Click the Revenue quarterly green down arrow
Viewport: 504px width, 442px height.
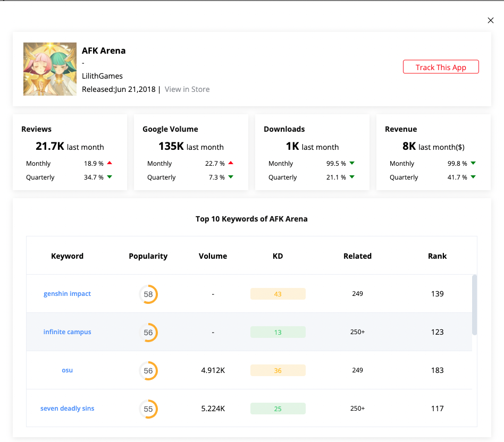[x=473, y=177]
